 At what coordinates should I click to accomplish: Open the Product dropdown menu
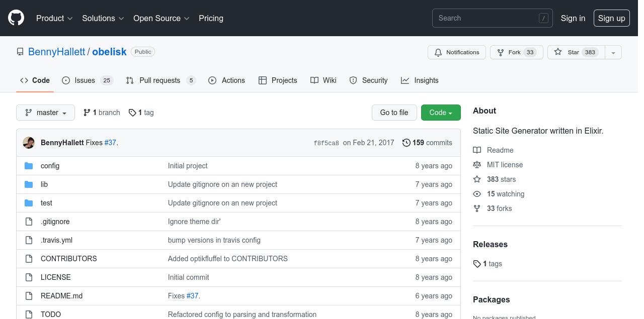point(54,18)
